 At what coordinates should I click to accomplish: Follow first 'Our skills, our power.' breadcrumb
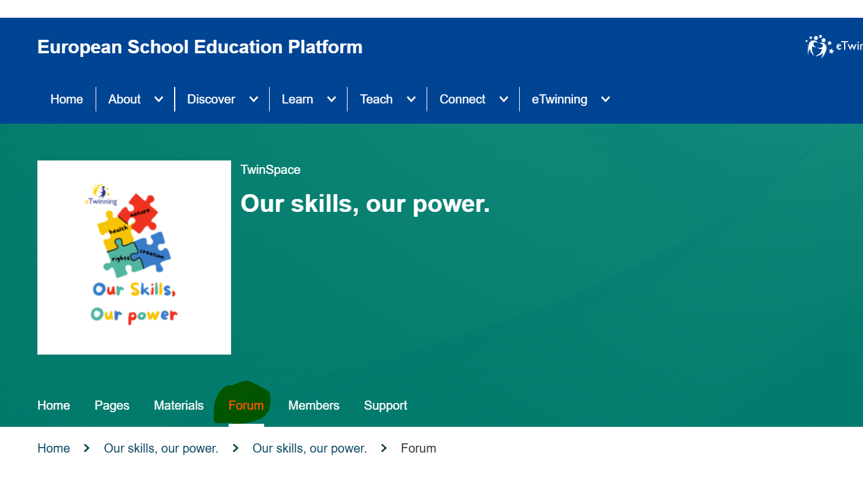pyautogui.click(x=161, y=448)
